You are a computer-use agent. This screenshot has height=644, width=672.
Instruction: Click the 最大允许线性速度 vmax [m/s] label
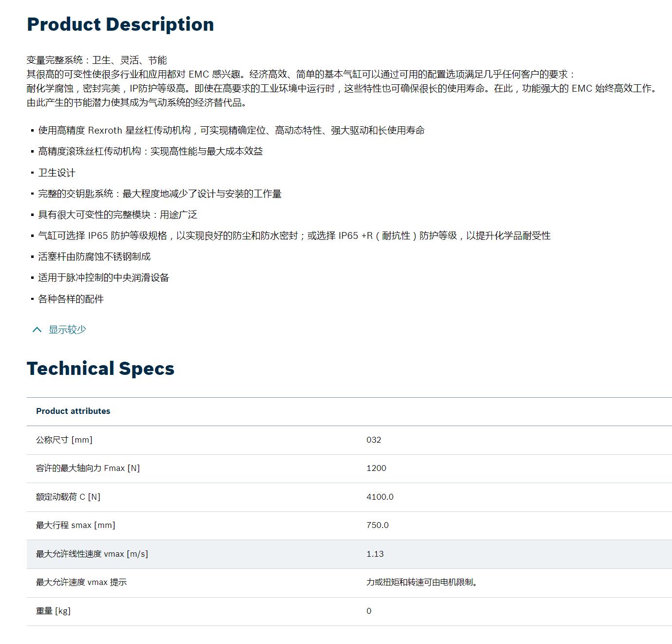point(92,554)
